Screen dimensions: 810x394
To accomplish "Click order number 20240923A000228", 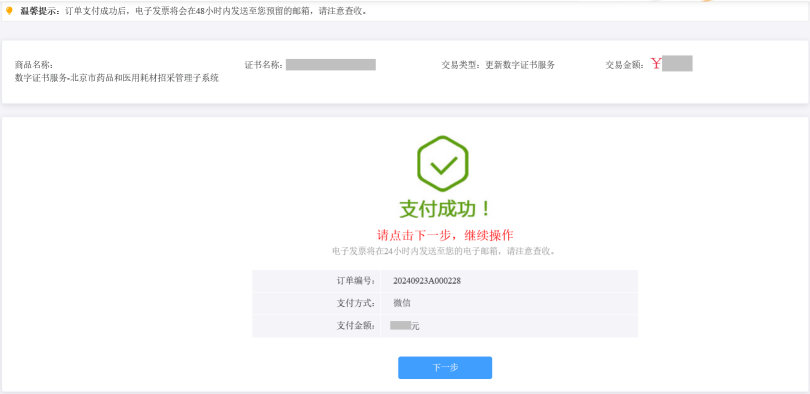I will [x=427, y=281].
